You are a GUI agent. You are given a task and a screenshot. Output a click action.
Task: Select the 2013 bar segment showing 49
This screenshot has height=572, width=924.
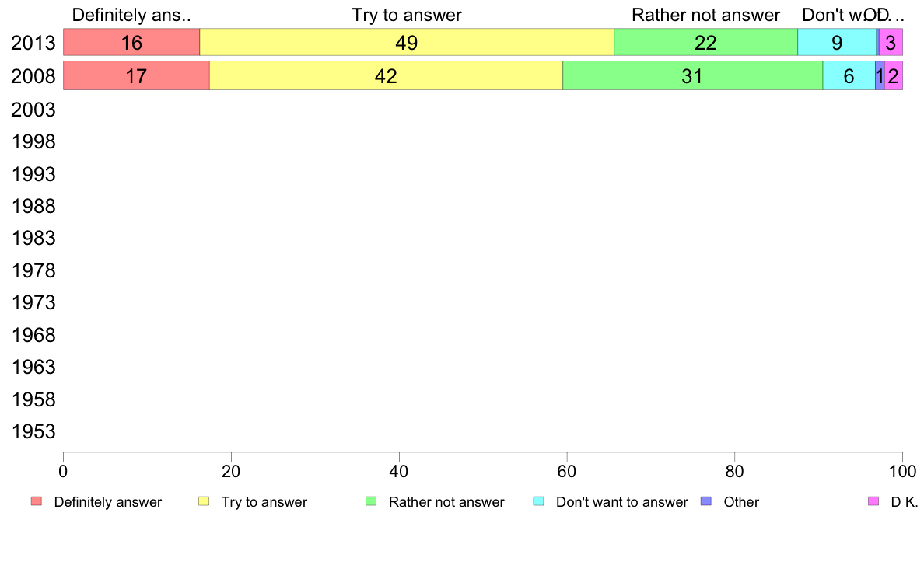point(407,42)
